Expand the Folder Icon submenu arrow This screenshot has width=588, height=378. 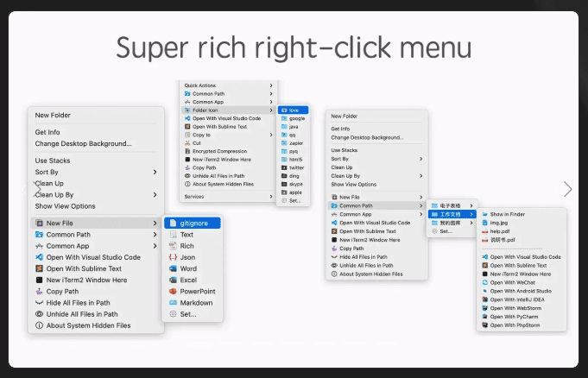pyautogui.click(x=271, y=110)
